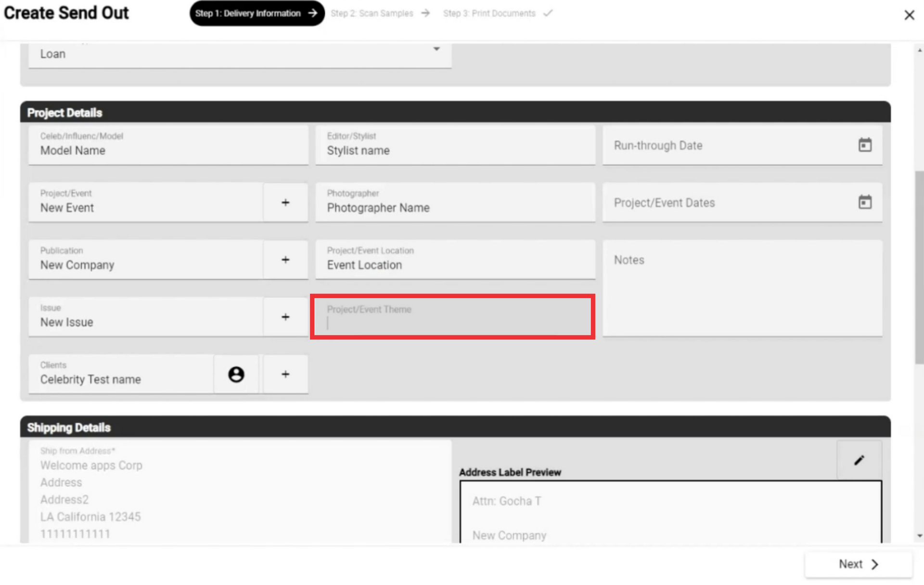Focus the Celeb/Influenc/Model field
Viewport: 924px width, 585px height.
(x=168, y=145)
